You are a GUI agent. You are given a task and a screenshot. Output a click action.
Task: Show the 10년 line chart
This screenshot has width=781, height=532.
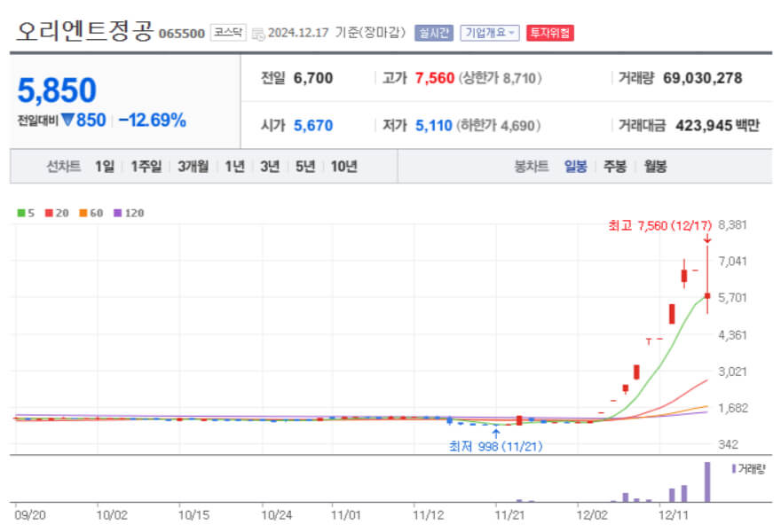[x=343, y=166]
